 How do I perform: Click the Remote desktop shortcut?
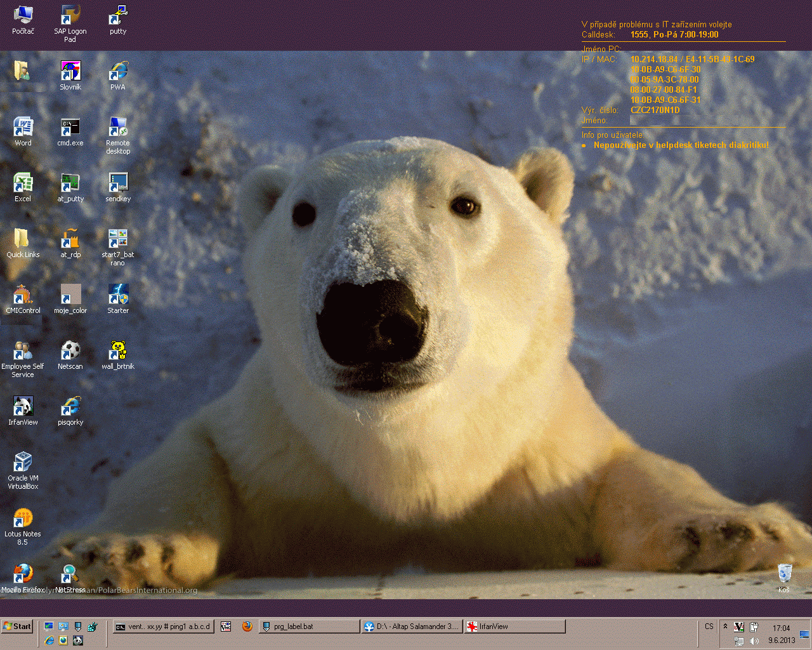point(118,128)
